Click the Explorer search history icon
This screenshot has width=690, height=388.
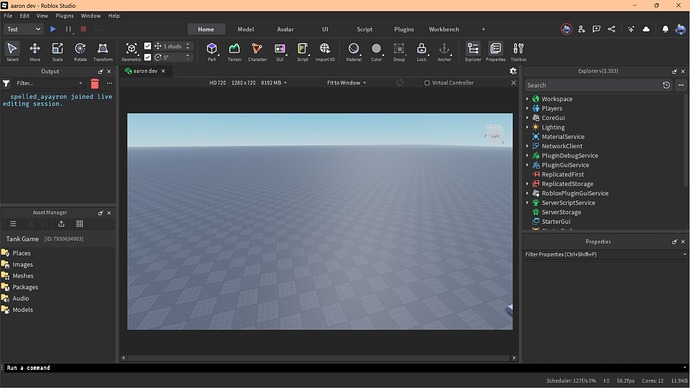coord(666,85)
